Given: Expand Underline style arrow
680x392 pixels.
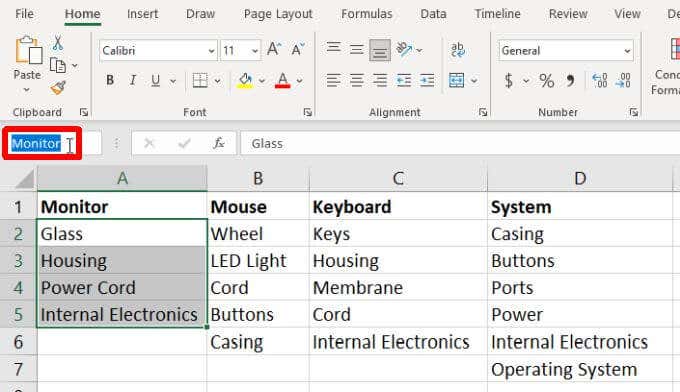Looking at the screenshot, I should [x=173, y=81].
